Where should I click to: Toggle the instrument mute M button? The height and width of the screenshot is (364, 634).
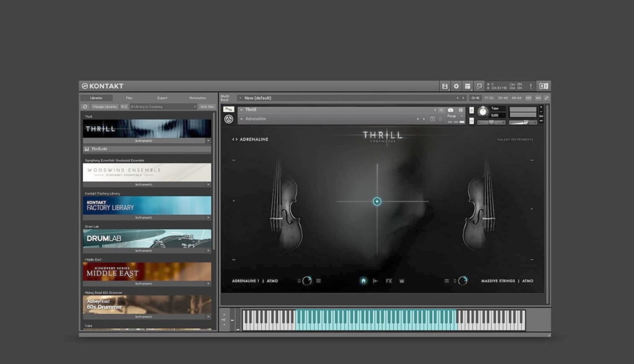pyautogui.click(x=472, y=122)
